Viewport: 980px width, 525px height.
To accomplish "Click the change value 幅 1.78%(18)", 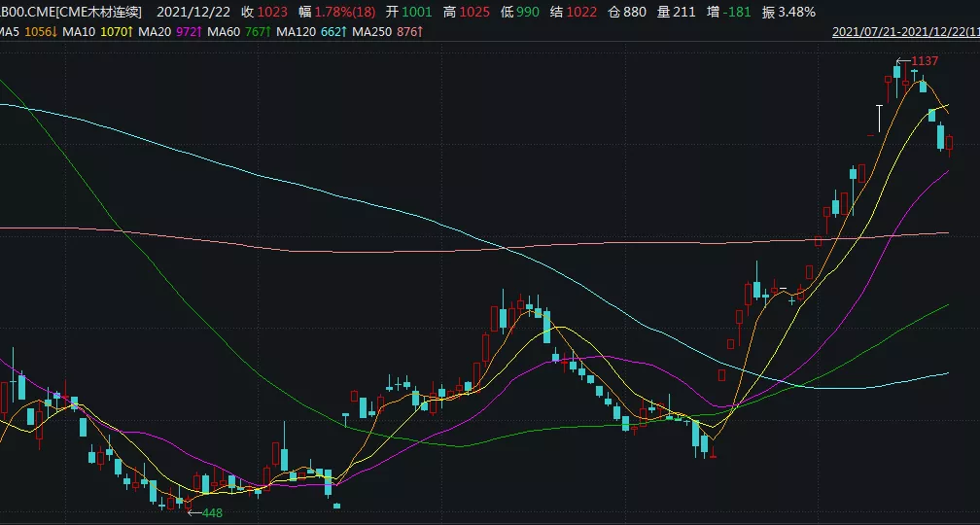I will coord(336,12).
